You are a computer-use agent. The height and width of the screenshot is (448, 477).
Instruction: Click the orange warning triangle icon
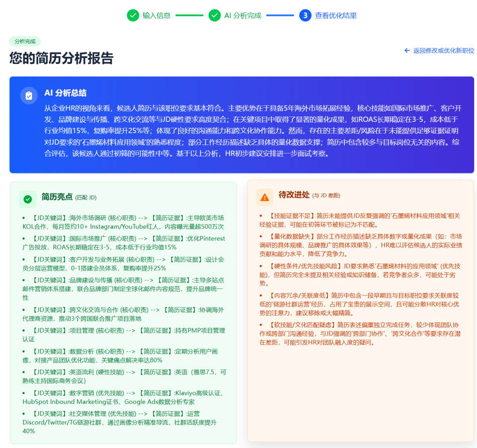coord(265,197)
